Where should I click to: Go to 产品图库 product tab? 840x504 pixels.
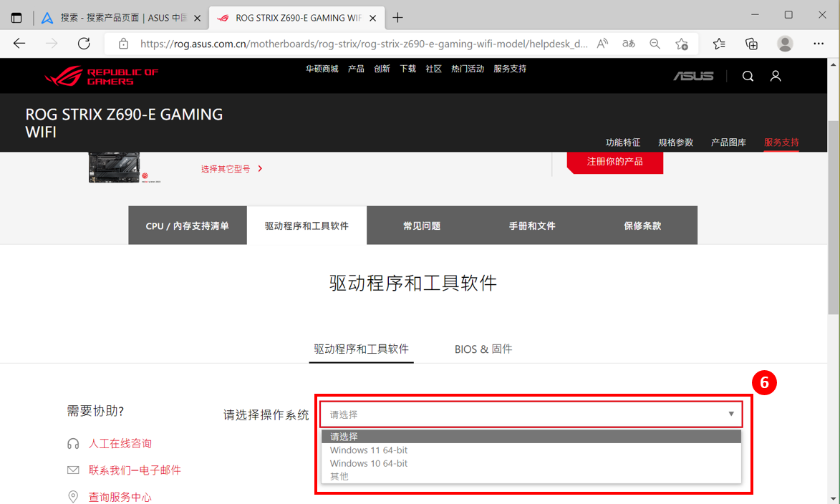pyautogui.click(x=728, y=142)
